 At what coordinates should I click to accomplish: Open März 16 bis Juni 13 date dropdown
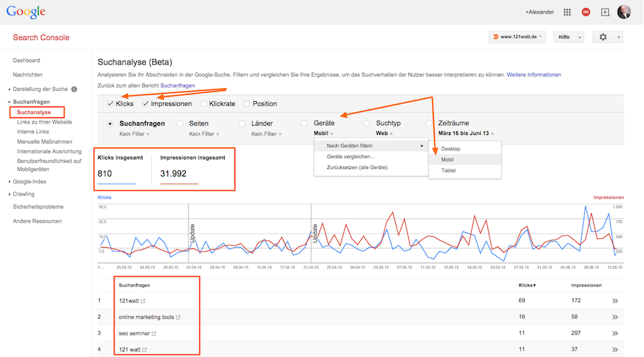[466, 133]
